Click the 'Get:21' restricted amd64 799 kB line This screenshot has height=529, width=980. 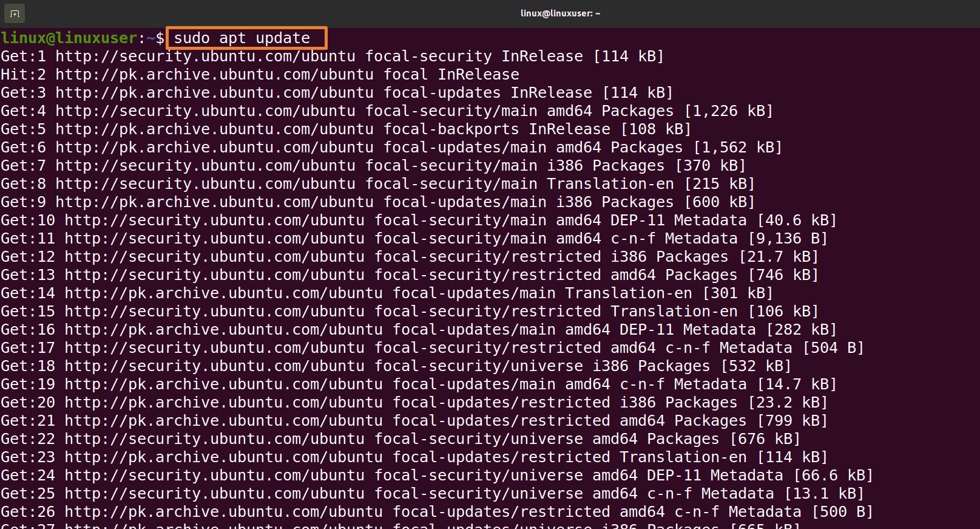[414, 421]
